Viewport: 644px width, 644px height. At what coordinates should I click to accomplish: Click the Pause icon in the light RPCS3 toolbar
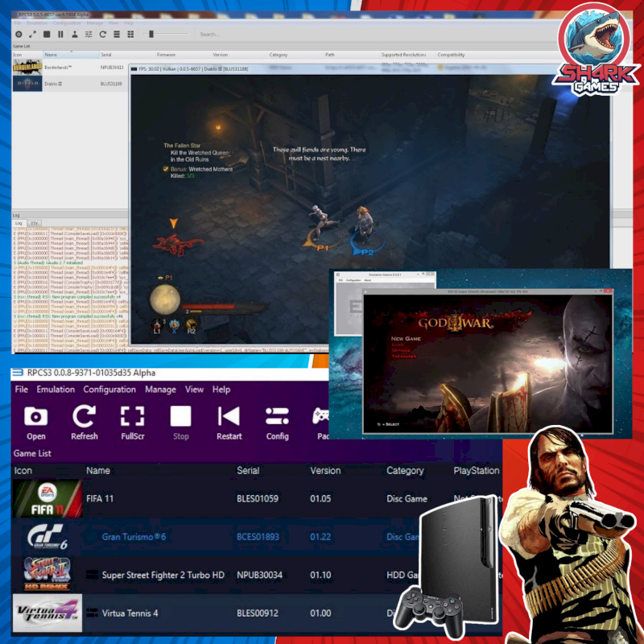[61, 35]
